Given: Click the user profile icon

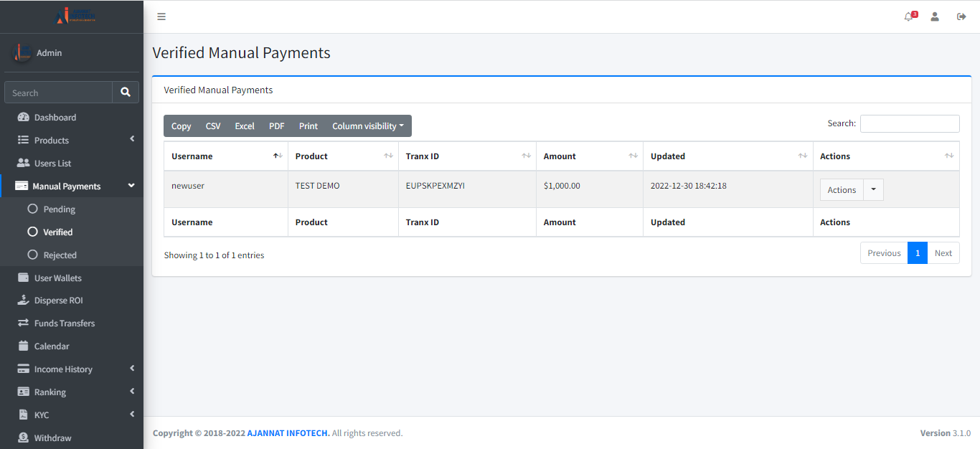Looking at the screenshot, I should pyautogui.click(x=935, y=16).
